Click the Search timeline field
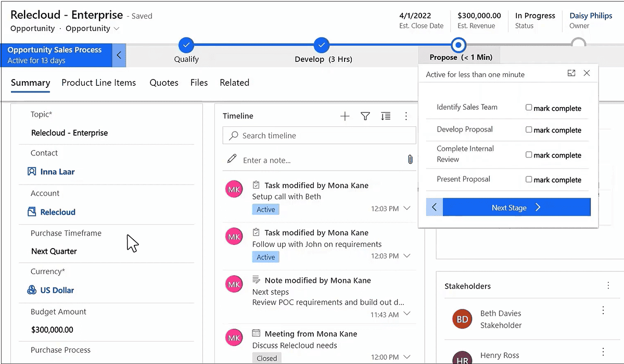 [319, 136]
